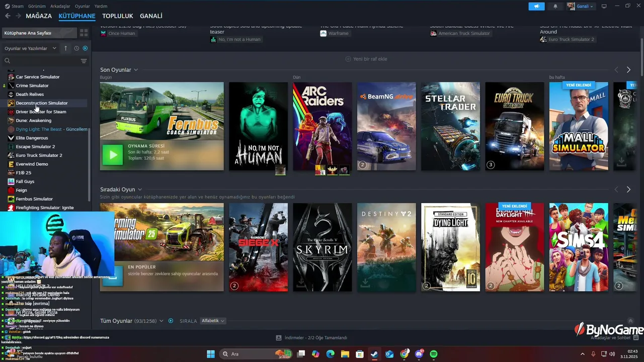Open Windows Start menu
The height and width of the screenshot is (362, 644).
click(210, 354)
